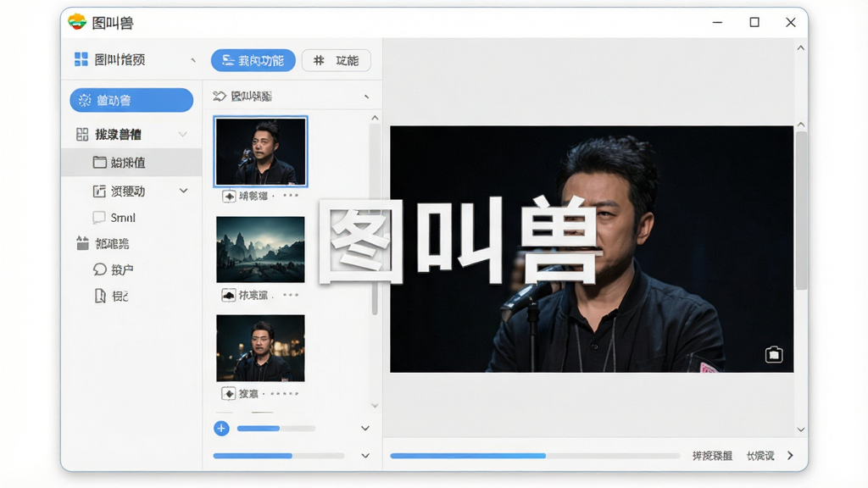Click the long progress bar under the plus button
This screenshot has height=488, width=868.
coord(278,456)
